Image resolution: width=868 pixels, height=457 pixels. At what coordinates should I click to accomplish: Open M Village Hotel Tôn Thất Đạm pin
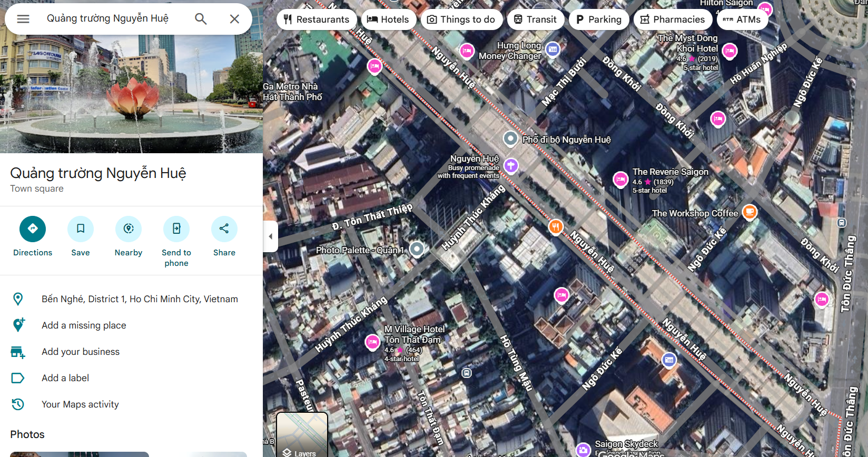coord(372,342)
